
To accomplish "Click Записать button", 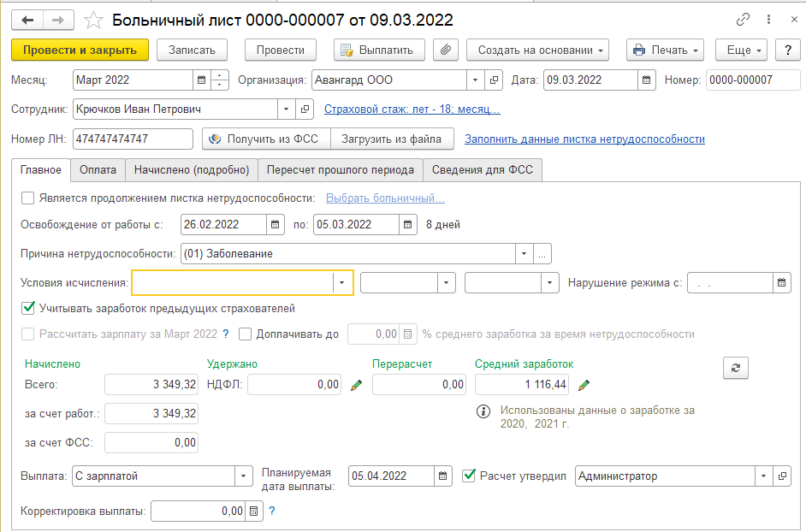I will 192,50.
